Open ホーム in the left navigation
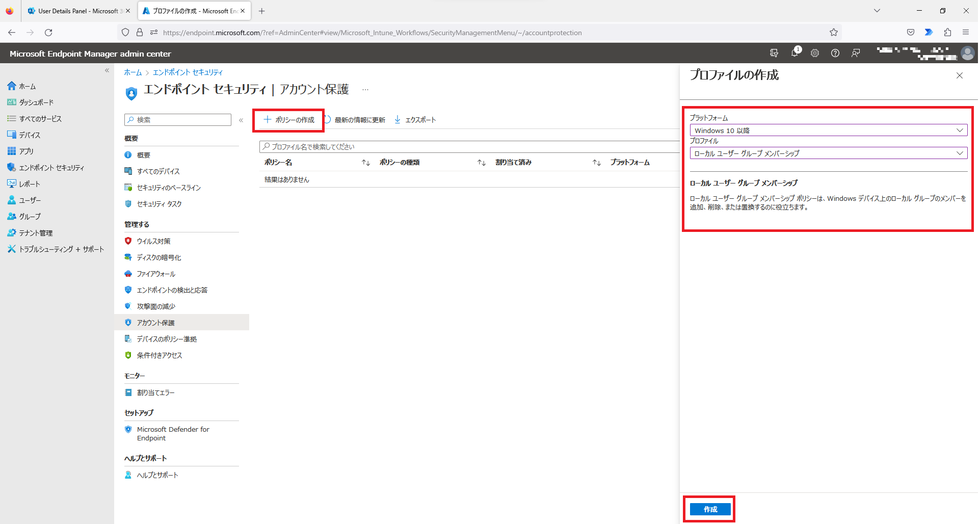Image resolution: width=980 pixels, height=524 pixels. pos(27,86)
